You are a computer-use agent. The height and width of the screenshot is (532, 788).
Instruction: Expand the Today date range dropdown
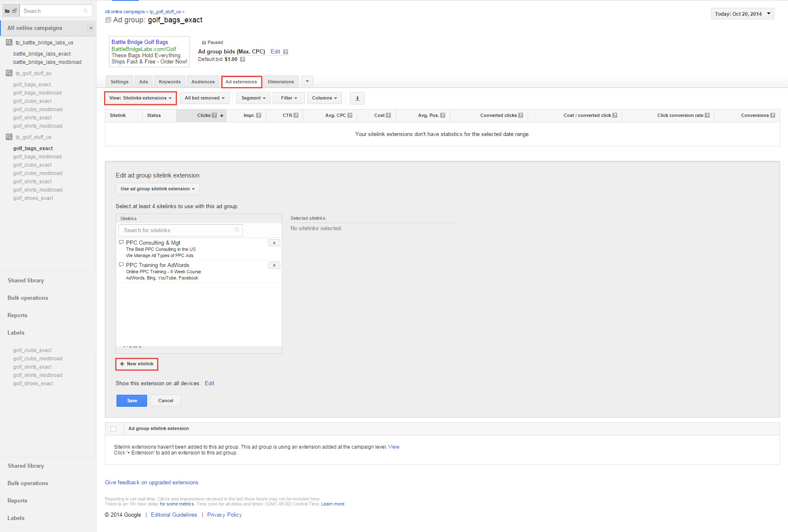pos(742,14)
